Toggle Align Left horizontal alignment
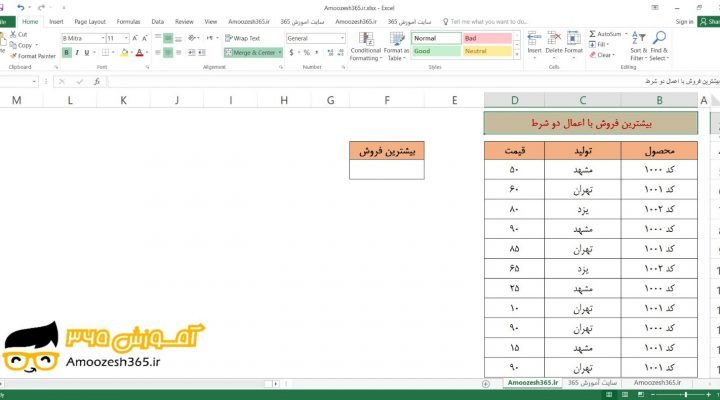The width and height of the screenshot is (720, 400). tap(158, 53)
